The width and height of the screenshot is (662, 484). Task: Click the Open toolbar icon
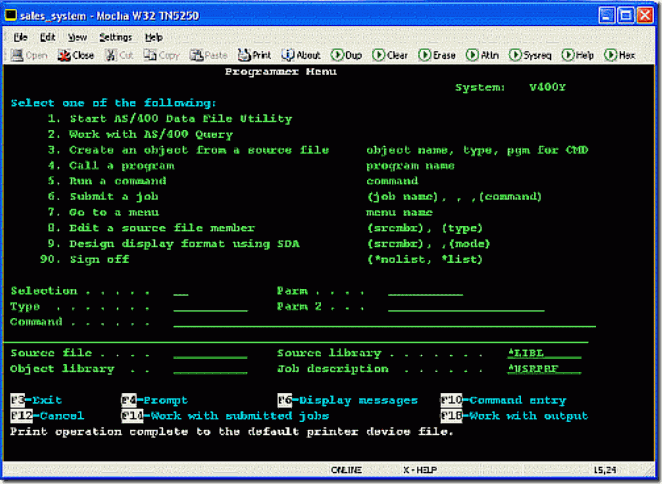[28, 55]
